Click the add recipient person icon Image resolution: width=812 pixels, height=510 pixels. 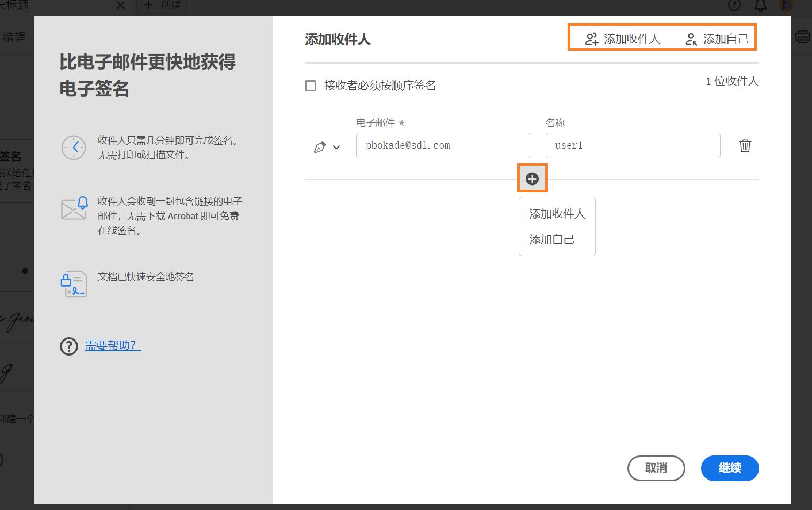click(591, 38)
